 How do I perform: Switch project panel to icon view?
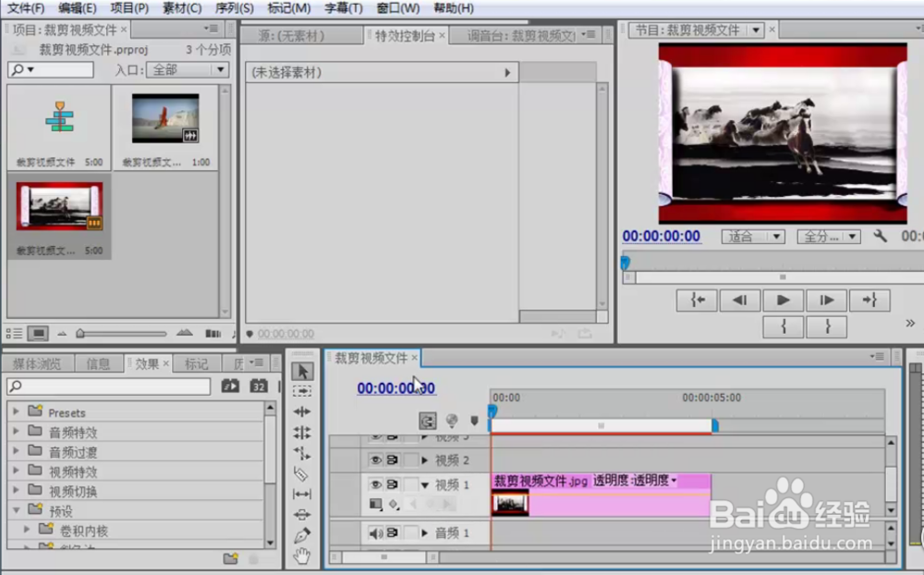tap(38, 334)
